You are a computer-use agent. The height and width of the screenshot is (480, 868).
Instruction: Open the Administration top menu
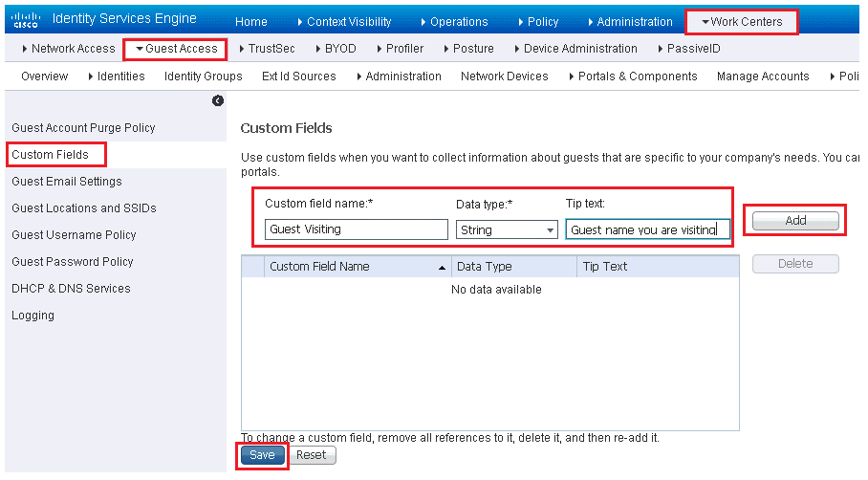(x=630, y=22)
